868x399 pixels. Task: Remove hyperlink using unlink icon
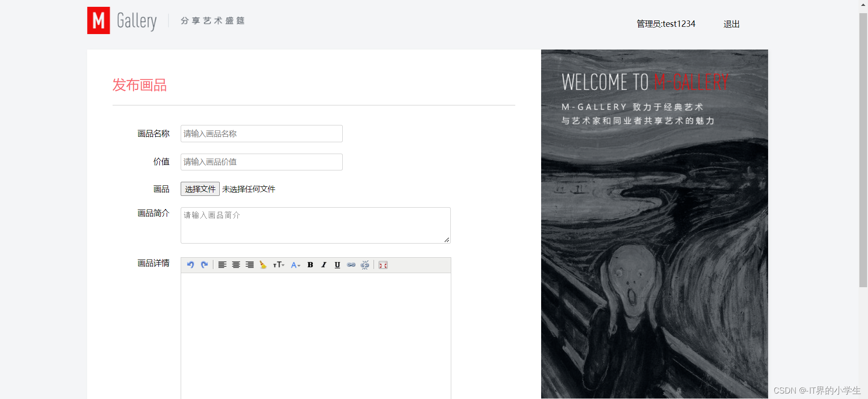(x=365, y=265)
